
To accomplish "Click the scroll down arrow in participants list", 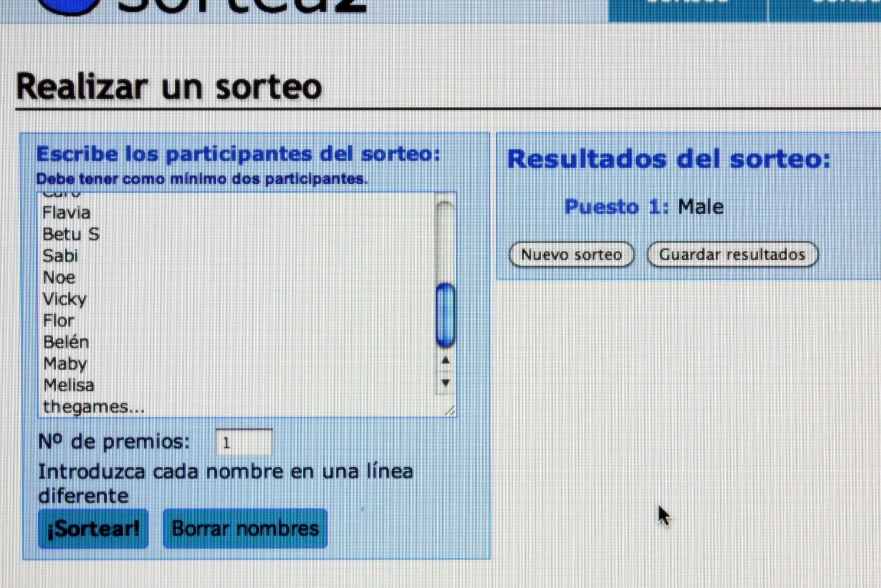I will [445, 383].
